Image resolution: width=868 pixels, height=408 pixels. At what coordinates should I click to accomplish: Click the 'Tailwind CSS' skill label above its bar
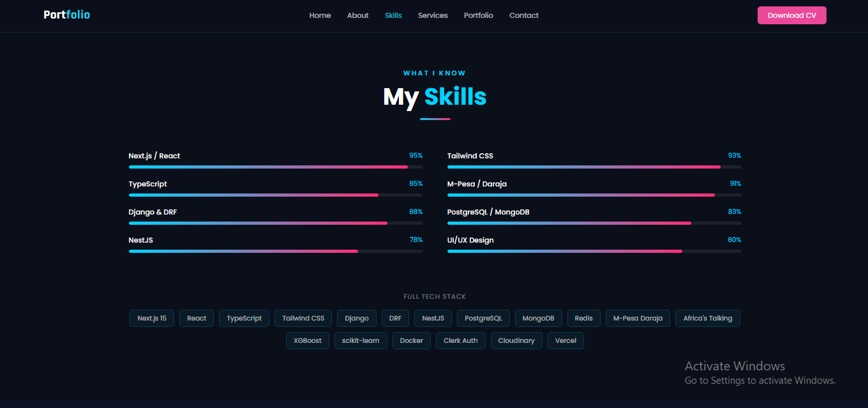(x=470, y=156)
